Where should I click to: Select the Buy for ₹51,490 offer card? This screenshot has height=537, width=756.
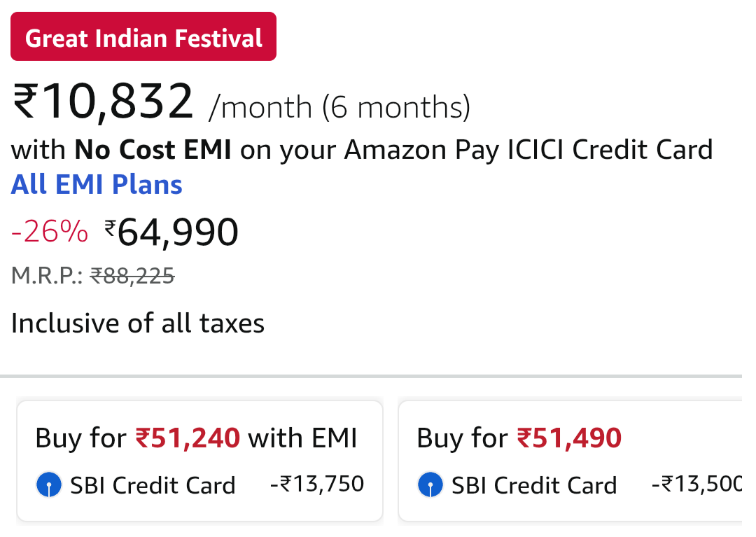click(x=570, y=461)
